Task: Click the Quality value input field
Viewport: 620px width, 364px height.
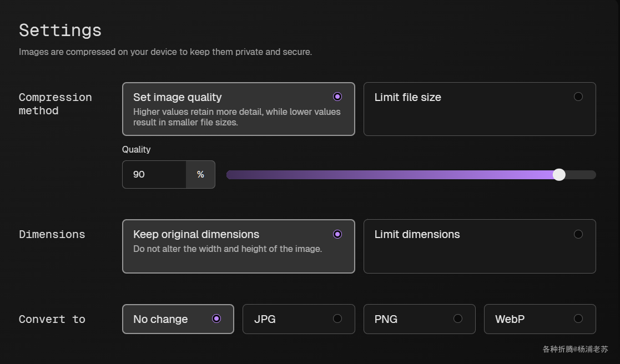Action: (x=154, y=174)
